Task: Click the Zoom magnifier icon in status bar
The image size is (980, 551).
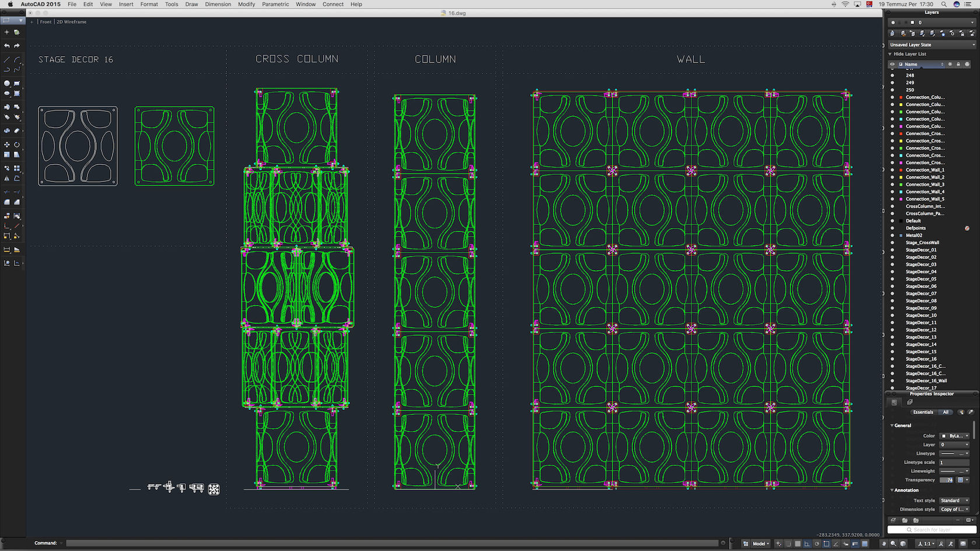Action: 893,543
